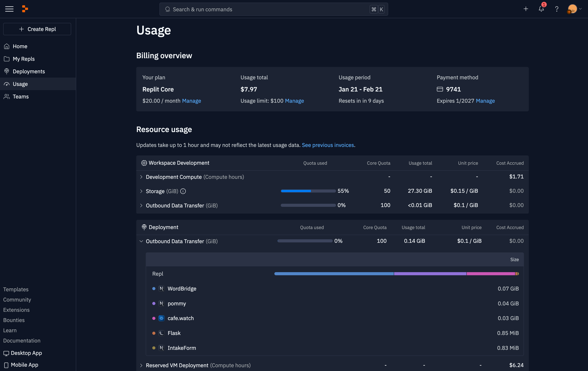Click the Storage quota progress bar
588x371 pixels.
308,191
